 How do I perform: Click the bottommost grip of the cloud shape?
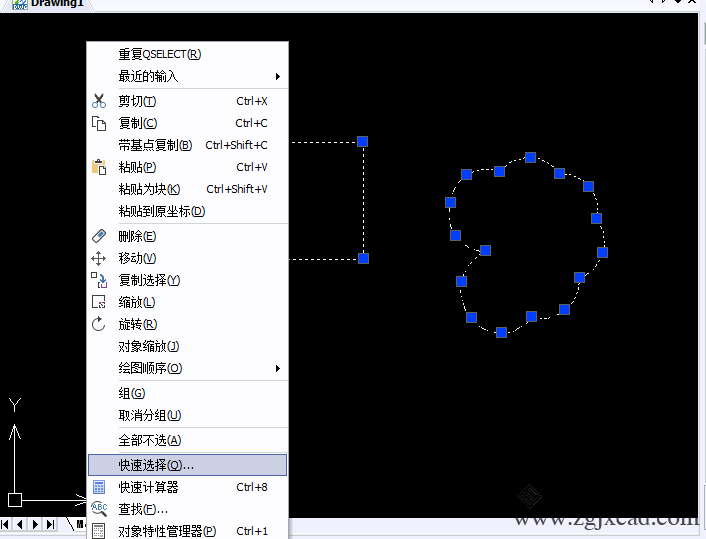(x=501, y=332)
